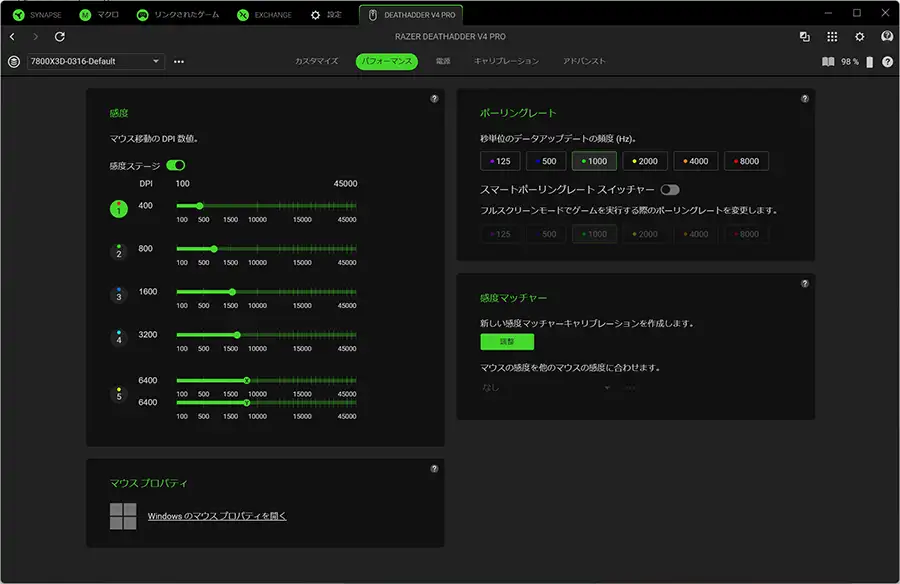The height and width of the screenshot is (584, 900).
Task: Open the Synapse home tab
Action: 37,15
